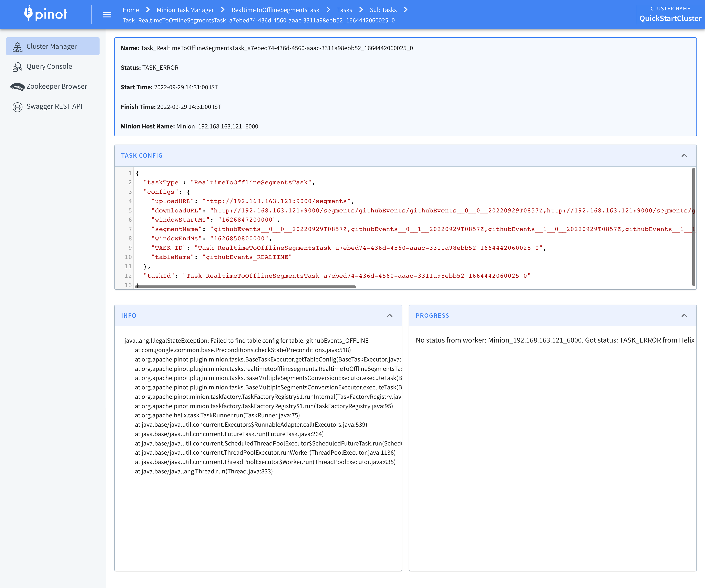Open the Tasks breadcrumb link

tap(345, 10)
